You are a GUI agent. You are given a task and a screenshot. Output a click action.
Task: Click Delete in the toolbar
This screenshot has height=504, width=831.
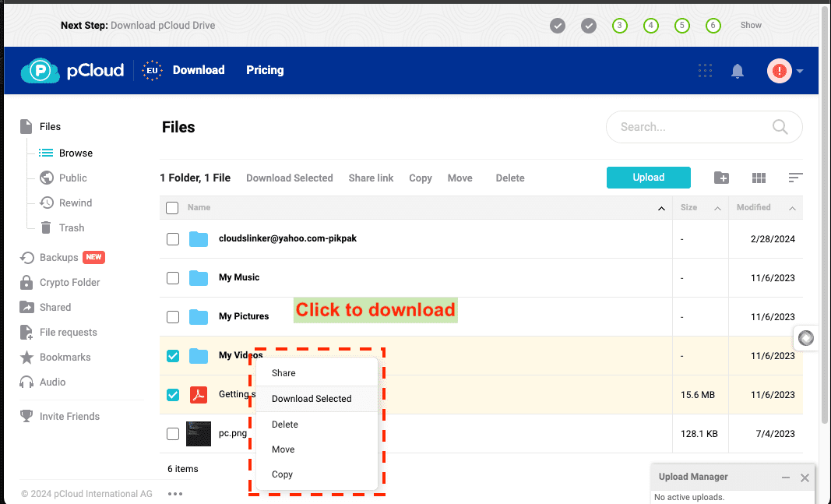pyautogui.click(x=510, y=178)
